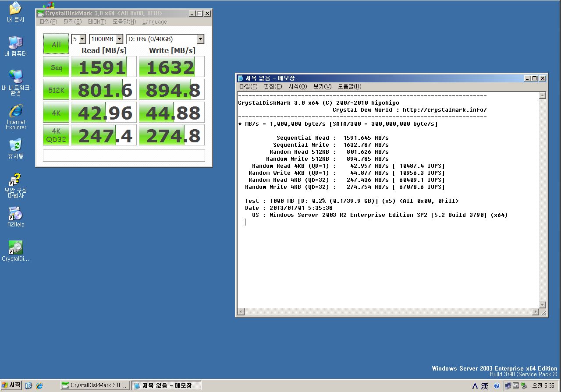Click the 'Random Write 512KB' line in Notepad
The image size is (561, 392).
point(327,159)
